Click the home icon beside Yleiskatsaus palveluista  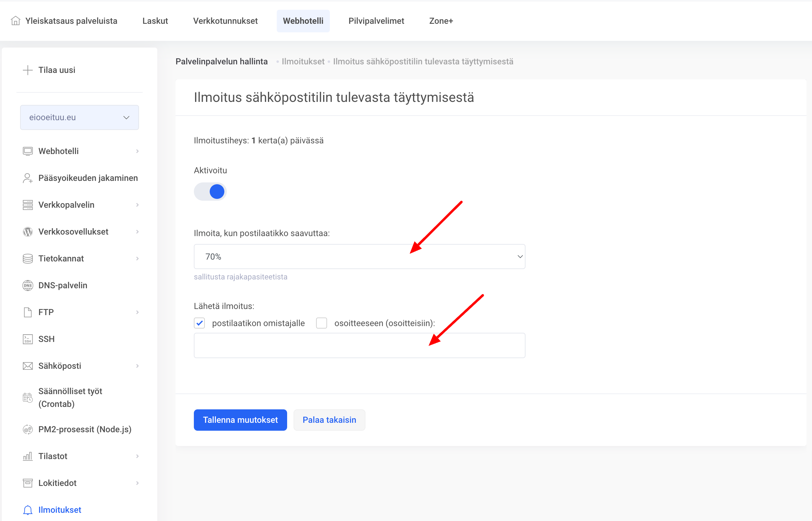16,21
